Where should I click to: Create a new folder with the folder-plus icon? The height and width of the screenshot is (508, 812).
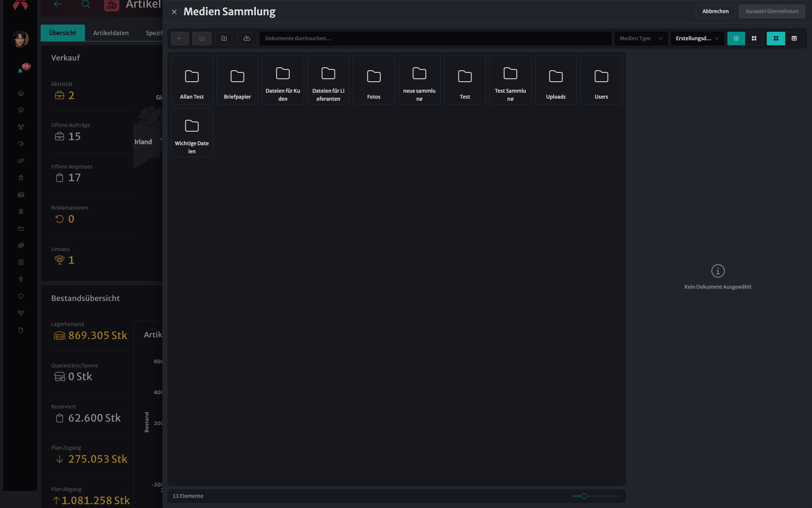224,39
